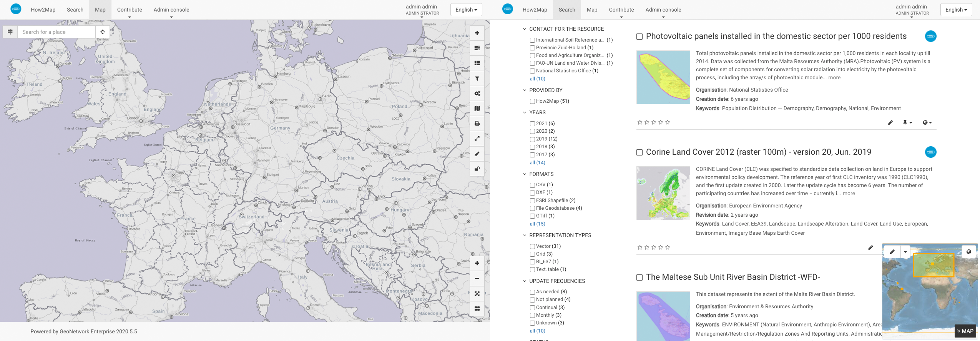Image resolution: width=980 pixels, height=341 pixels.
Task: Switch to the Search tab in left window
Action: 75,10
